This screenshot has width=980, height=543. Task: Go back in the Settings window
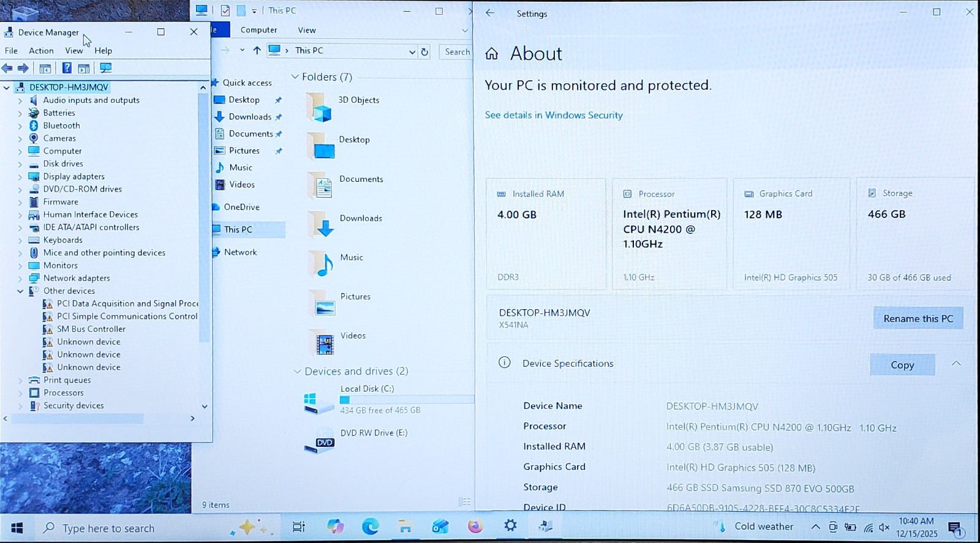coord(489,13)
